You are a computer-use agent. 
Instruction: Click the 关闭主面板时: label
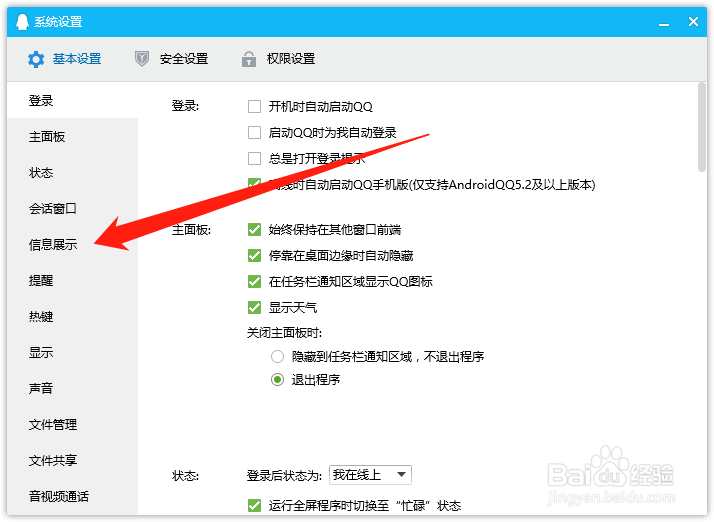[x=284, y=333]
